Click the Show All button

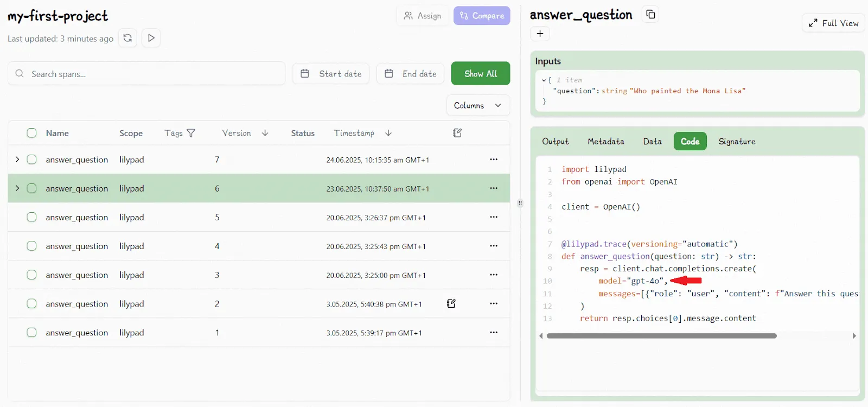pyautogui.click(x=480, y=73)
